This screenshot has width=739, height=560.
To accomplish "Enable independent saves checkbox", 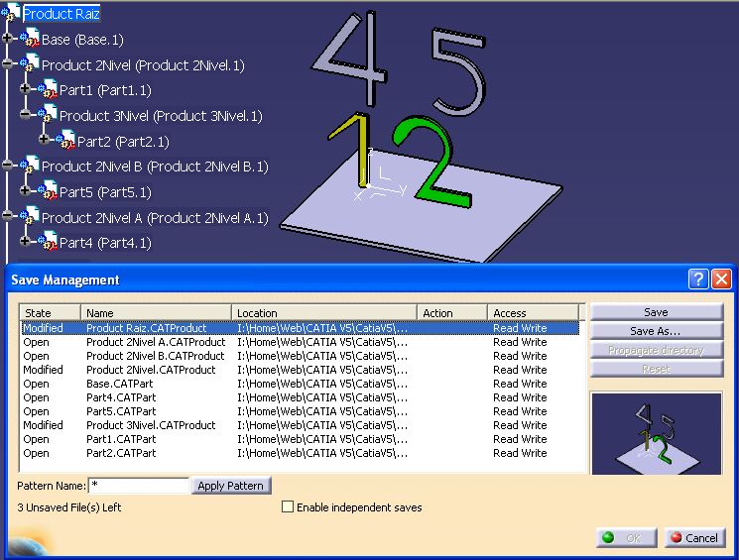I will click(287, 506).
